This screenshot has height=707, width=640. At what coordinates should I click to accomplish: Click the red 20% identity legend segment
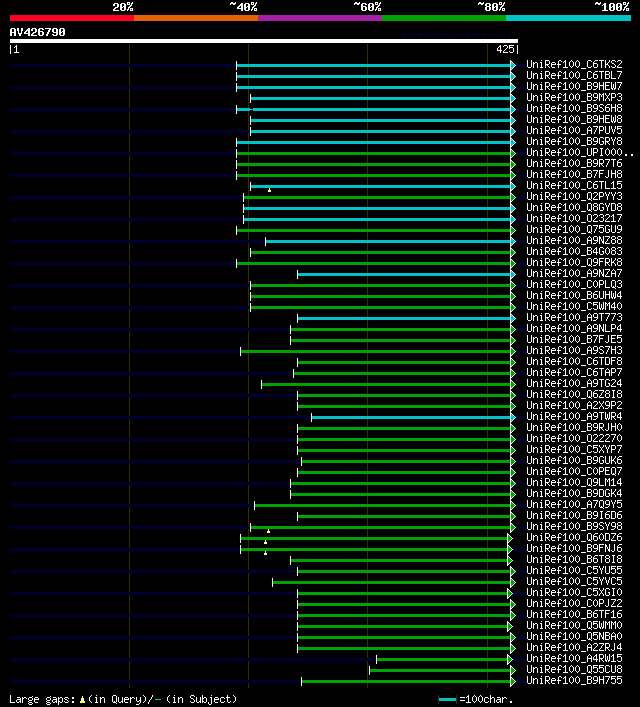72,18
